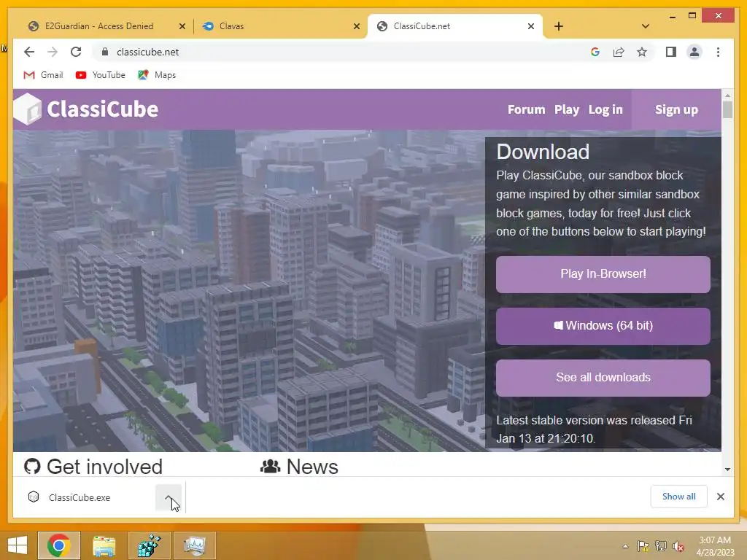The image size is (747, 560).
Task: Open the cube-network app in taskbar
Action: click(149, 545)
